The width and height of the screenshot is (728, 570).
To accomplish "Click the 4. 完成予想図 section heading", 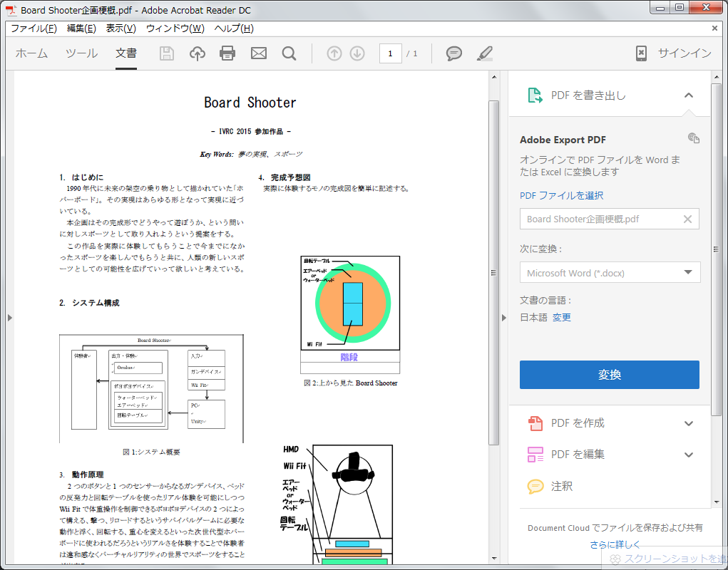I will (x=284, y=177).
